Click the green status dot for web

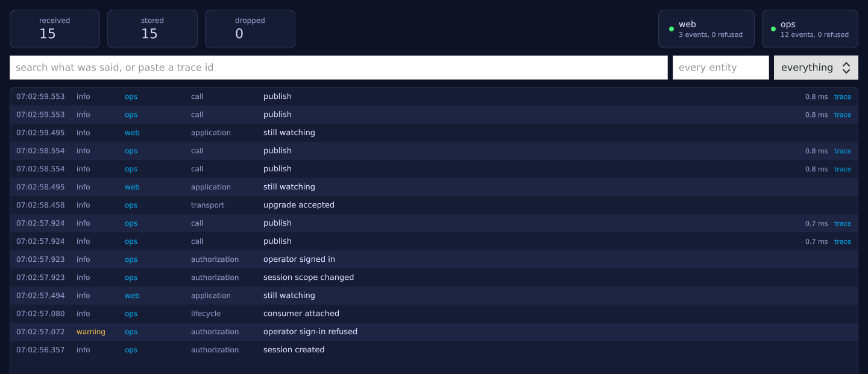pyautogui.click(x=671, y=29)
